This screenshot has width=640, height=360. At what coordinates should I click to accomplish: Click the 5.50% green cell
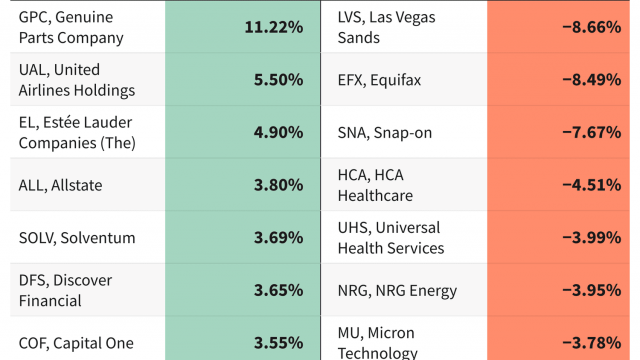pos(243,79)
